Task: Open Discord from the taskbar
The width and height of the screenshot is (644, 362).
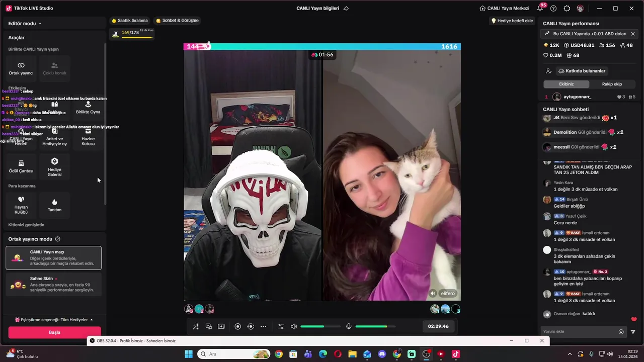Action: coord(382,354)
